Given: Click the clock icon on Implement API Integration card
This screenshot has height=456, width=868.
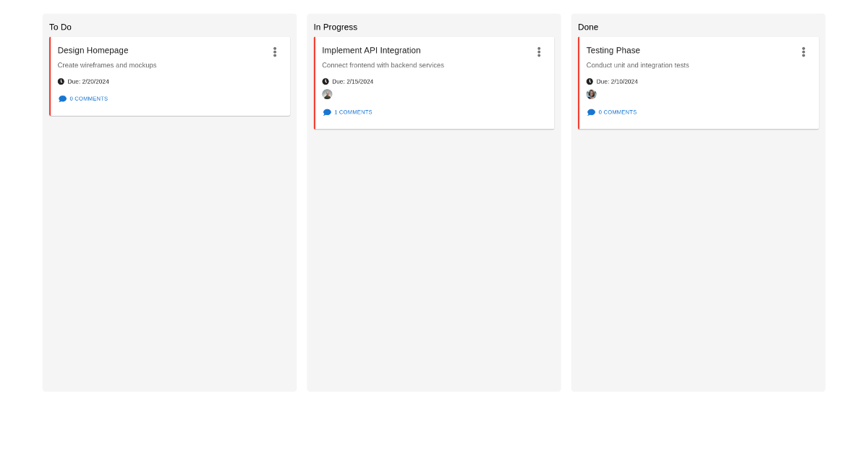Looking at the screenshot, I should (326, 81).
